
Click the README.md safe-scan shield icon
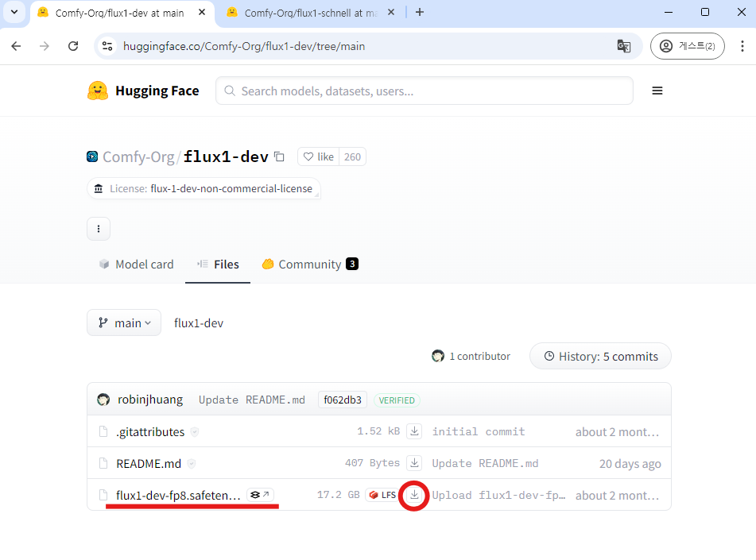pyautogui.click(x=192, y=464)
